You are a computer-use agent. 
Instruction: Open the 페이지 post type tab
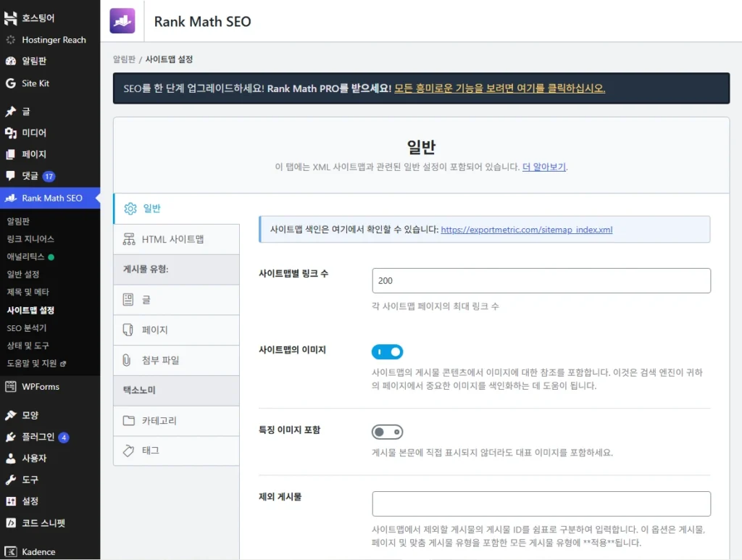point(176,330)
